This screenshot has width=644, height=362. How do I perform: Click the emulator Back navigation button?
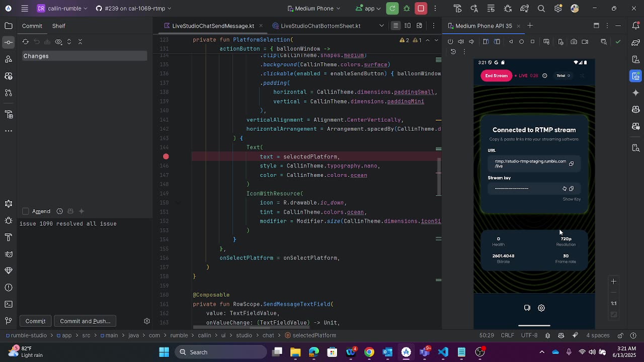[x=511, y=42]
